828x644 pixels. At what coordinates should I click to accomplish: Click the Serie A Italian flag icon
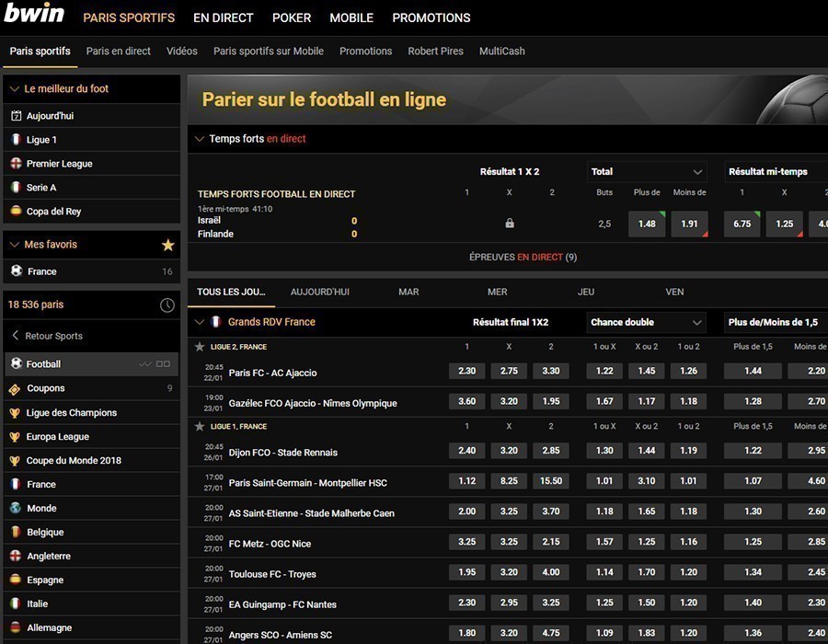tap(16, 188)
